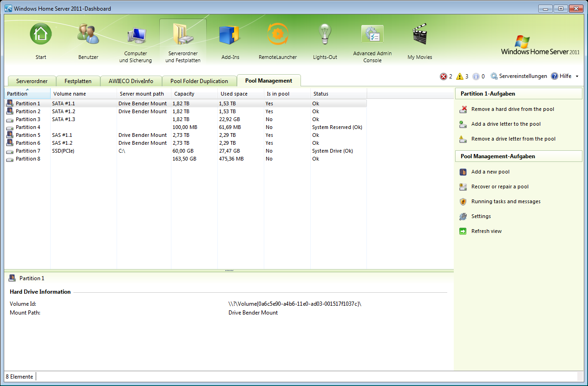Viewport: 588px width, 386px height.
Task: Click the drive icon for Partition 7
Action: [x=10, y=151]
